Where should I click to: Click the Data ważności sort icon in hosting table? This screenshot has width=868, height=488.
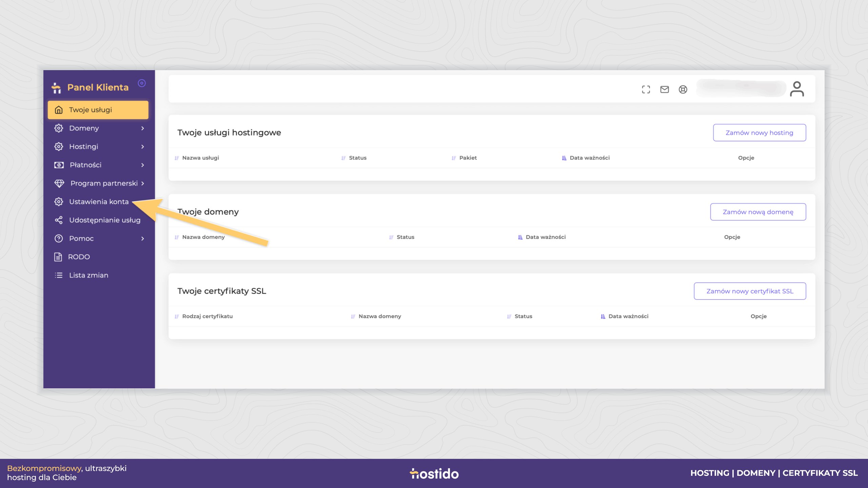point(564,158)
